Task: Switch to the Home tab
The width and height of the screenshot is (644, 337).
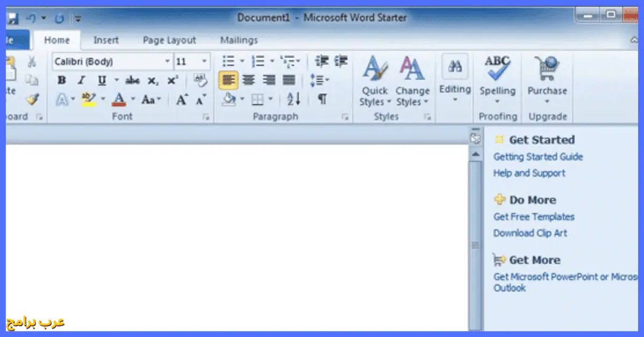Action: point(57,40)
